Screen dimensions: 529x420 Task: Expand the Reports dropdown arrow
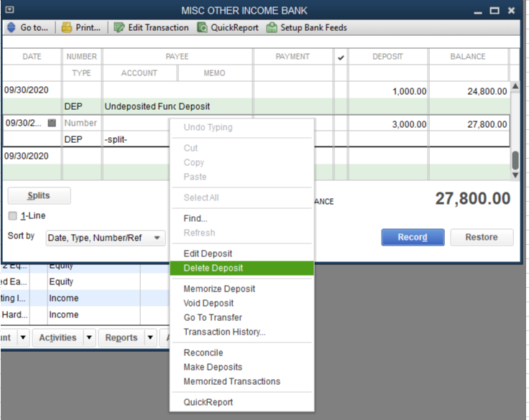pyautogui.click(x=150, y=337)
